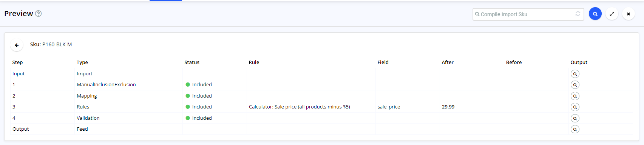The width and height of the screenshot is (644, 145).
Task: Click the Status column header
Action: pyautogui.click(x=192, y=63)
